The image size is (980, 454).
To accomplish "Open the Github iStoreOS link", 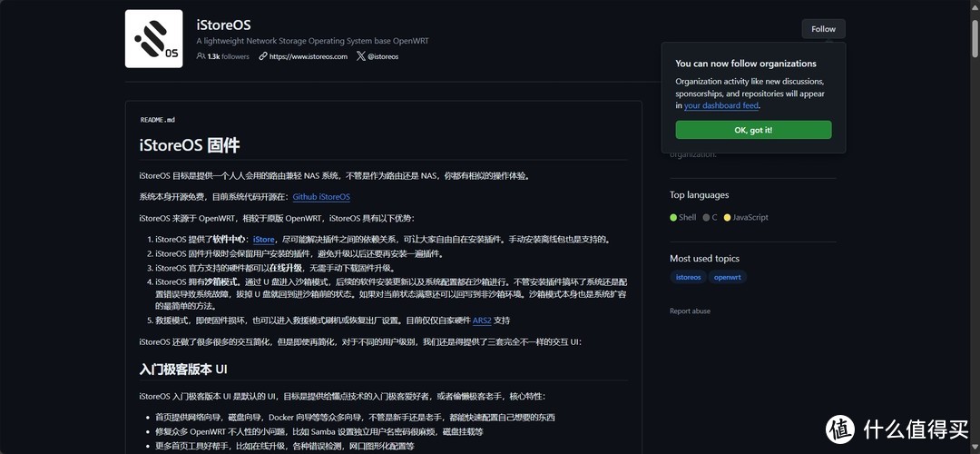I will tap(321, 197).
